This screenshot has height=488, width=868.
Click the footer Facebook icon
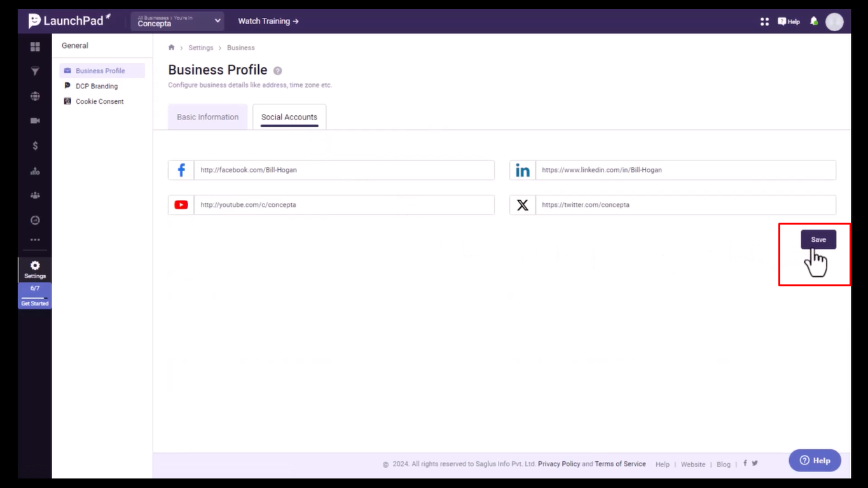pos(745,463)
